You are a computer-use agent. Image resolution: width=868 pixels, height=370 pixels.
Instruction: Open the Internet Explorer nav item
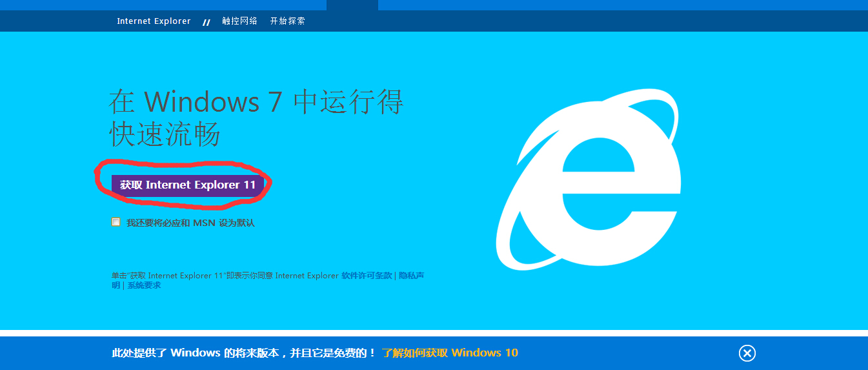[154, 21]
